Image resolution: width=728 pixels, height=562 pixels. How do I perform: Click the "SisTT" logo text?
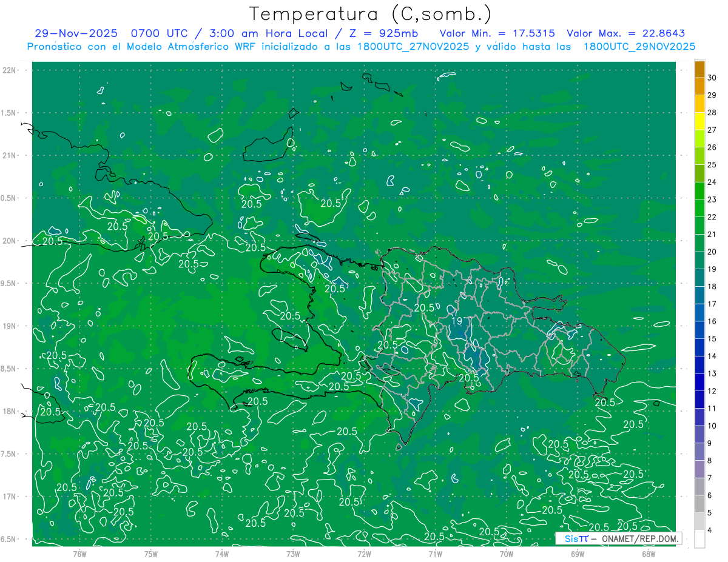[x=576, y=538]
